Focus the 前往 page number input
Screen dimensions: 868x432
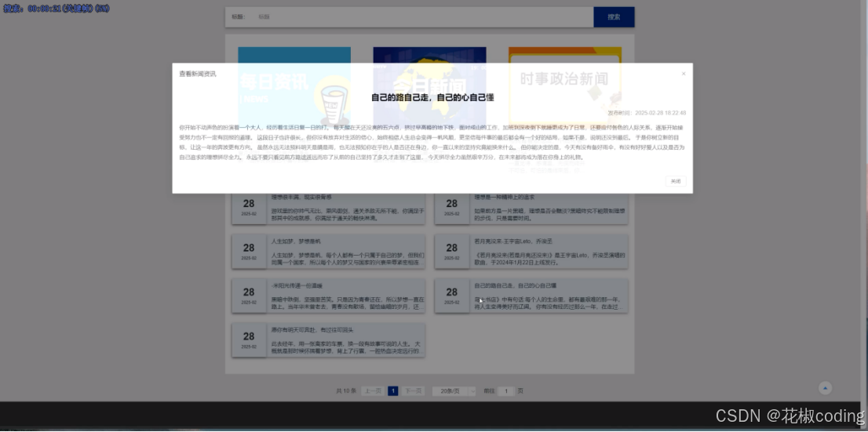[x=506, y=391]
